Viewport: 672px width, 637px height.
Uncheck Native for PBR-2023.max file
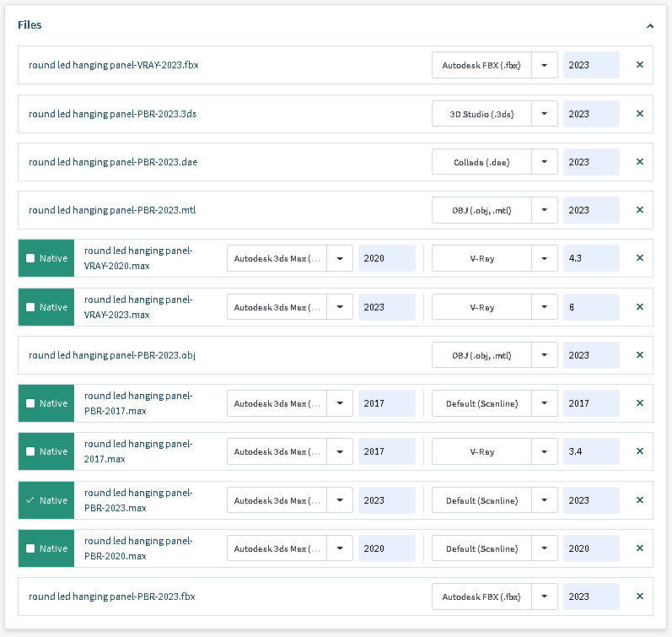(31, 500)
